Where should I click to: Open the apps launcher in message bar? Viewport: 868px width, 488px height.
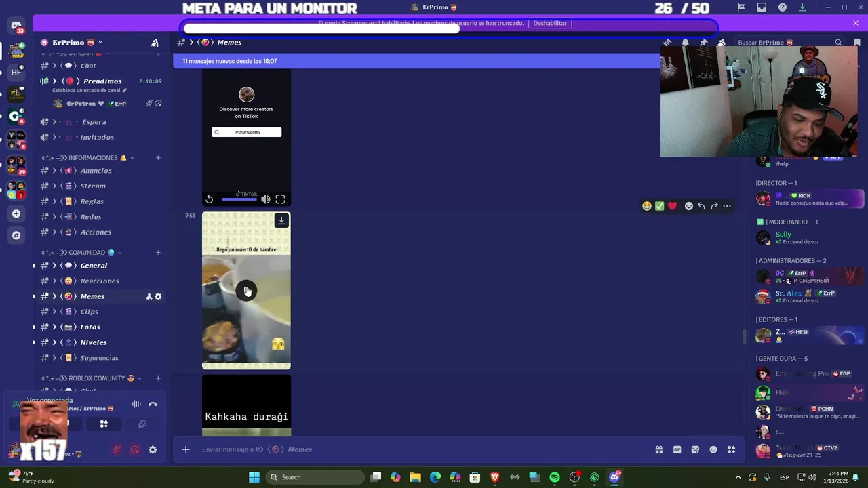pos(731,449)
